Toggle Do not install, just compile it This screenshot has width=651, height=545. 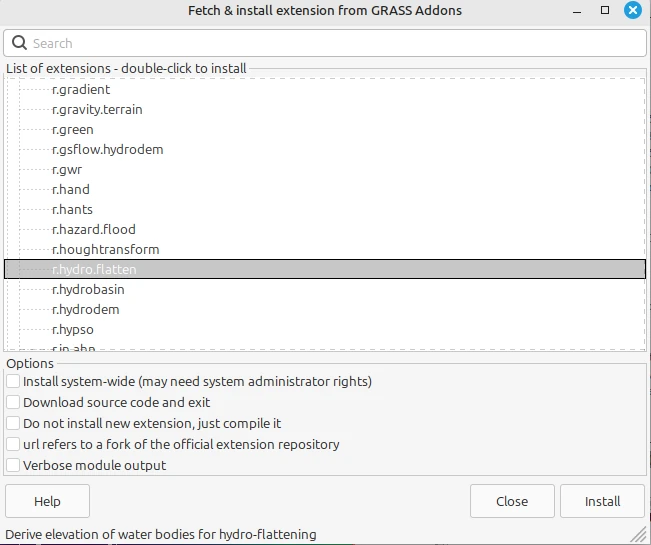pos(13,423)
